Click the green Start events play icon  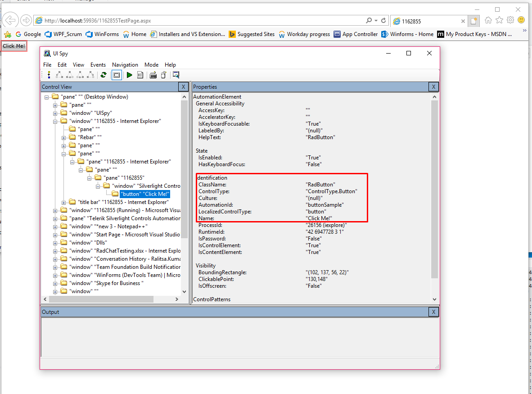(130, 75)
